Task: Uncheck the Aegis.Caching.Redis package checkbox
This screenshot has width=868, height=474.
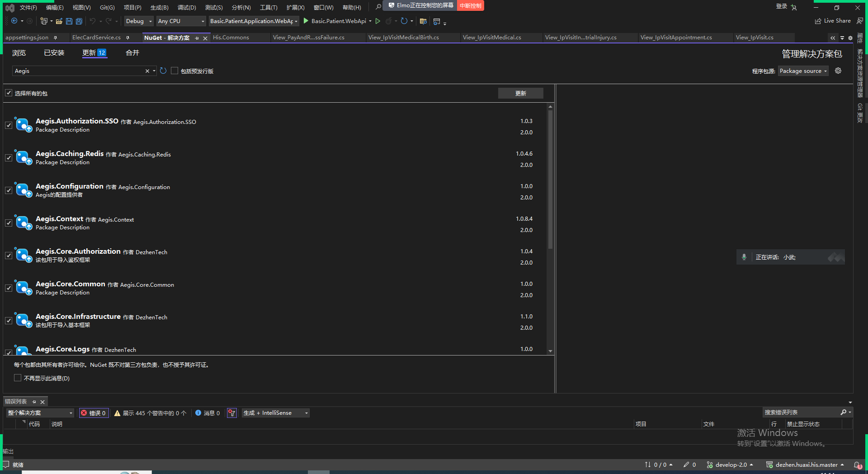Action: click(9, 158)
